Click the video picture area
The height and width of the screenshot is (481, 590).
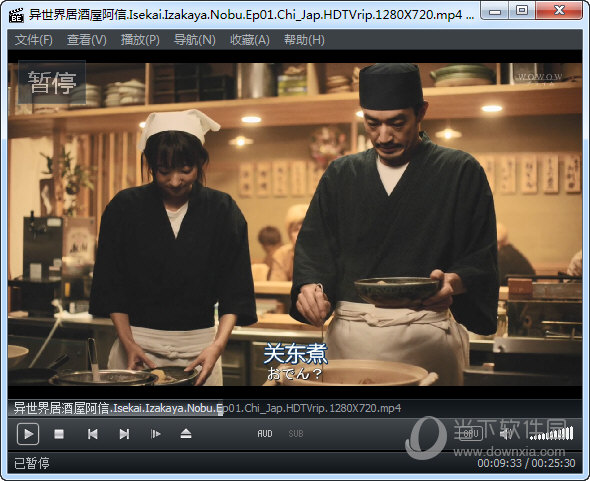click(x=295, y=224)
